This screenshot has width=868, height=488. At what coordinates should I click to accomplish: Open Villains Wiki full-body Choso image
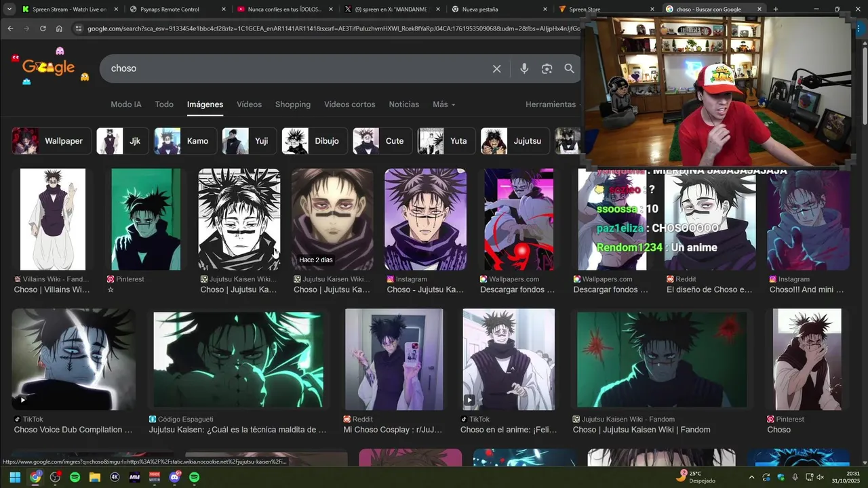(53, 219)
